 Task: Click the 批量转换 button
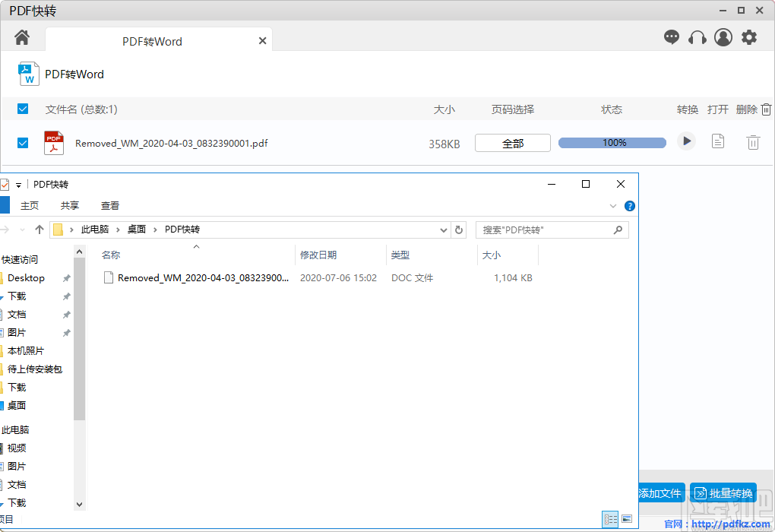[723, 492]
